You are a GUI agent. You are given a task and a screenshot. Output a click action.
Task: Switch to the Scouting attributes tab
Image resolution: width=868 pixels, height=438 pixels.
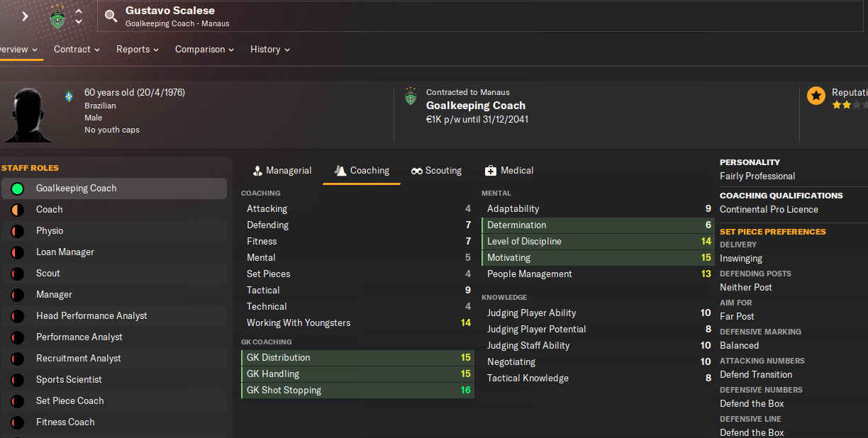click(x=436, y=171)
